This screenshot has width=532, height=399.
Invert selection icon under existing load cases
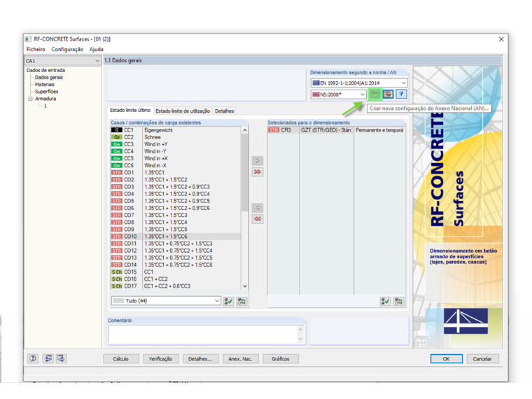coord(241,301)
